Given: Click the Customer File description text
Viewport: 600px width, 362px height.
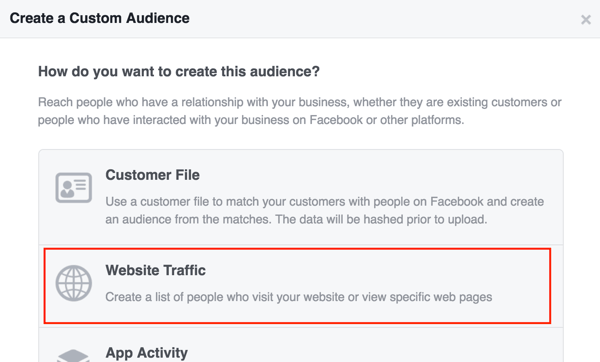Looking at the screenshot, I should point(324,210).
